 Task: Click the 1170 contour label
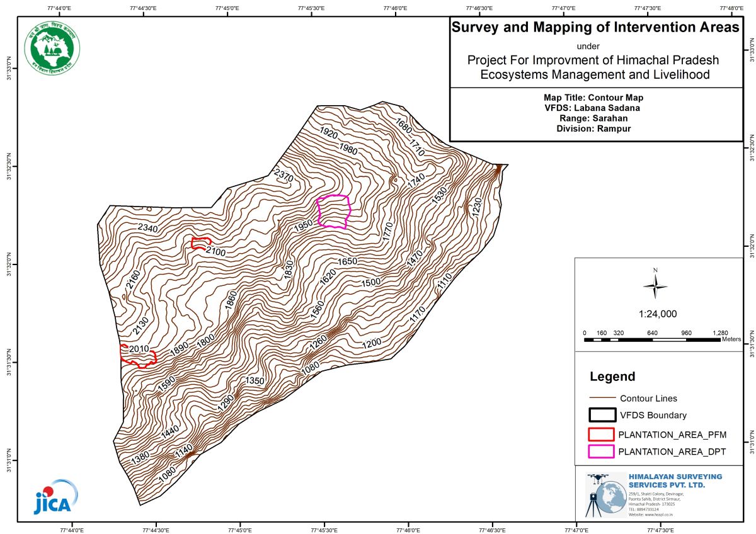417,314
